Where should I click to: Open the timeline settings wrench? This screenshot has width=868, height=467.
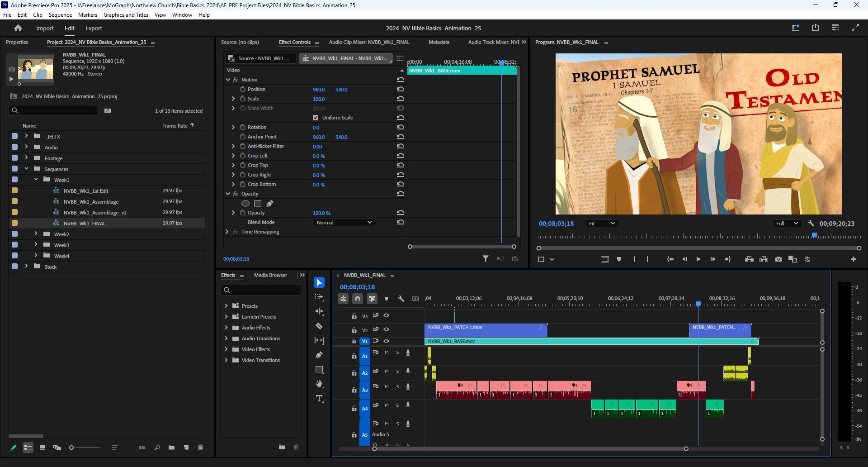401,299
